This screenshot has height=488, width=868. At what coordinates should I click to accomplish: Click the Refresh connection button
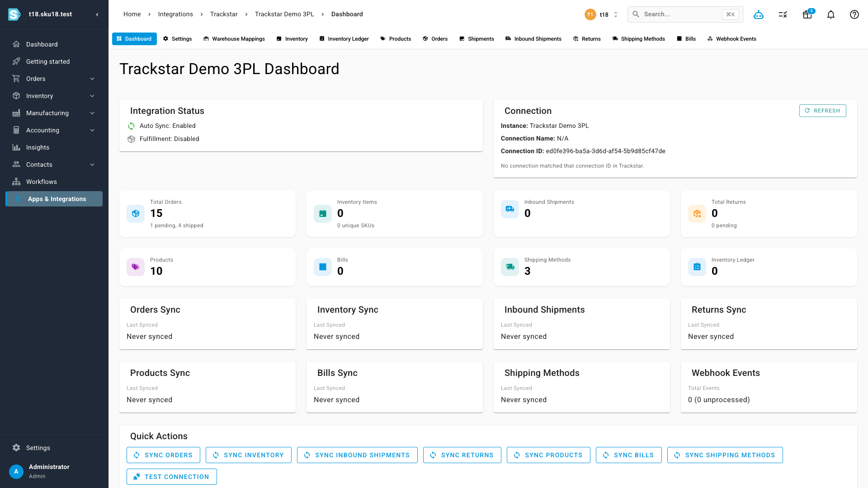pyautogui.click(x=822, y=111)
